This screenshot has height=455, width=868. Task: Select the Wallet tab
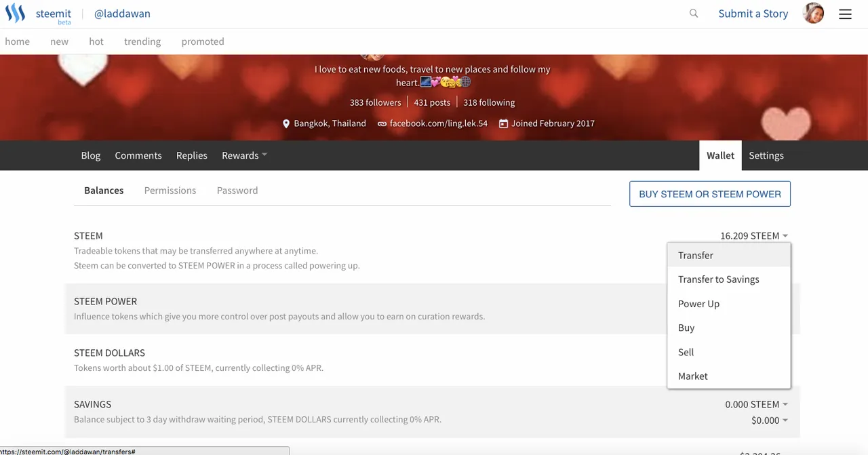(x=720, y=155)
